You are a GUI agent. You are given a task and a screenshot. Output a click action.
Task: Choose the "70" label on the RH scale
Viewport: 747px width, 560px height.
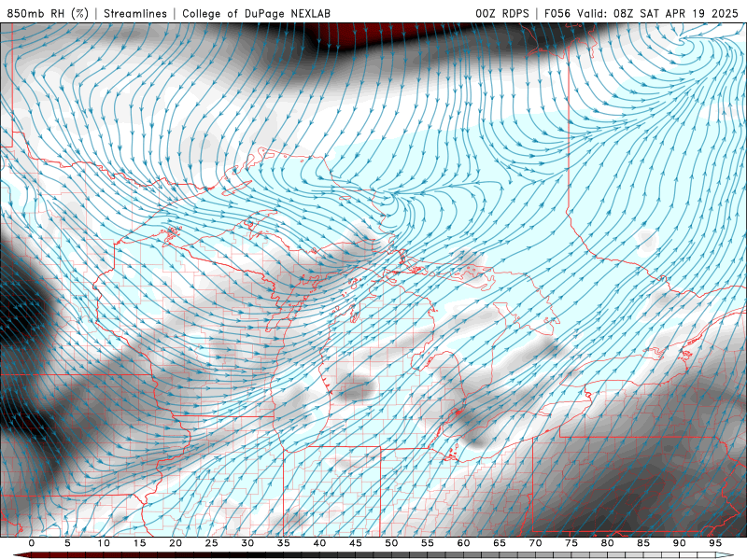(535, 543)
